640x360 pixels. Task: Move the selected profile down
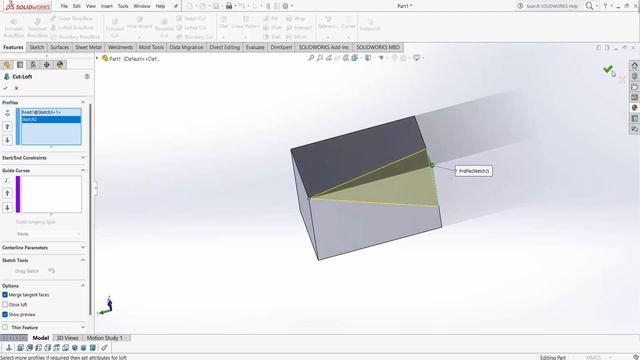coord(7,140)
